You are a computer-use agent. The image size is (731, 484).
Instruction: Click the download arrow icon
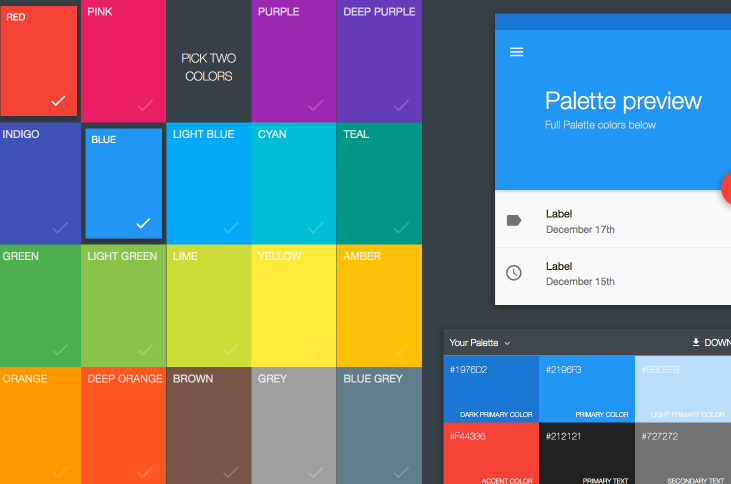pyautogui.click(x=696, y=343)
